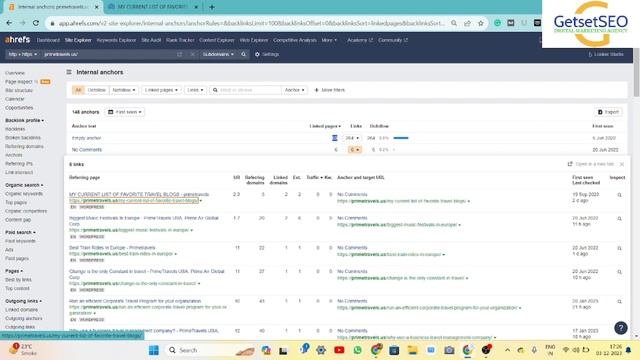
Task: Open Overview in left sidebar
Action: point(15,73)
